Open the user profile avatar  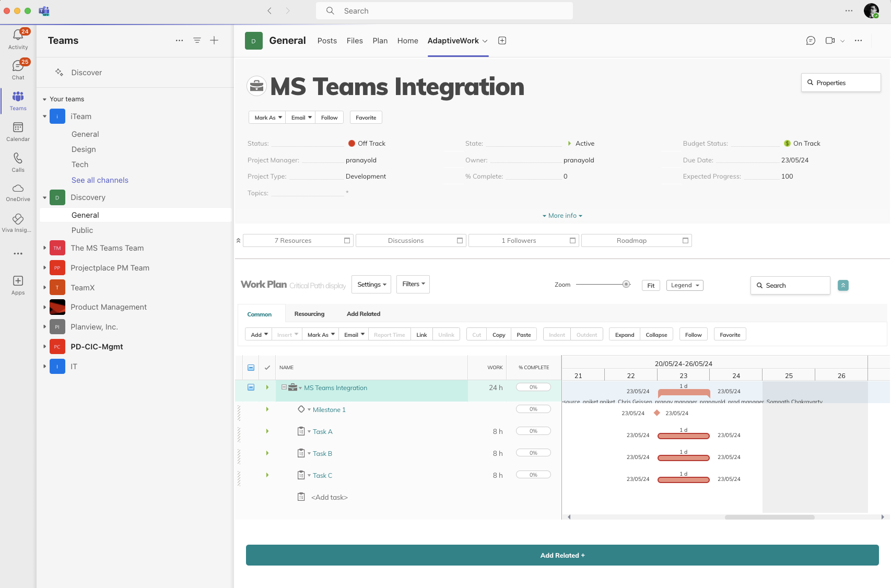point(871,10)
